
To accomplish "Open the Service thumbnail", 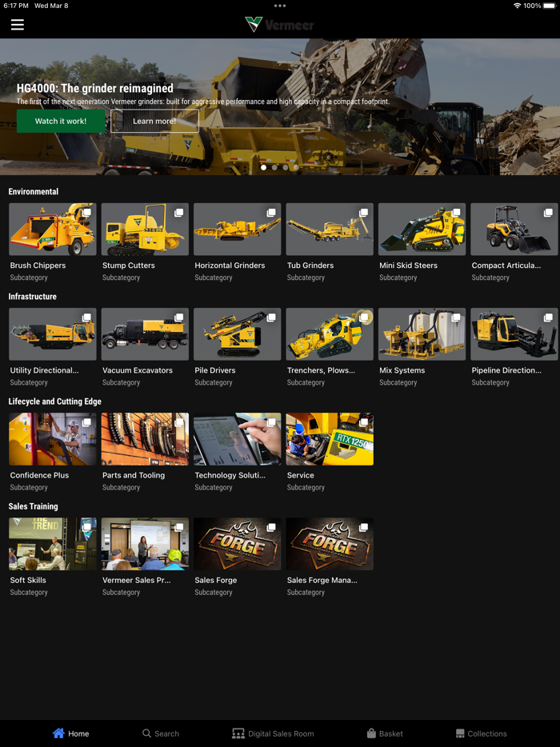I will (x=330, y=439).
